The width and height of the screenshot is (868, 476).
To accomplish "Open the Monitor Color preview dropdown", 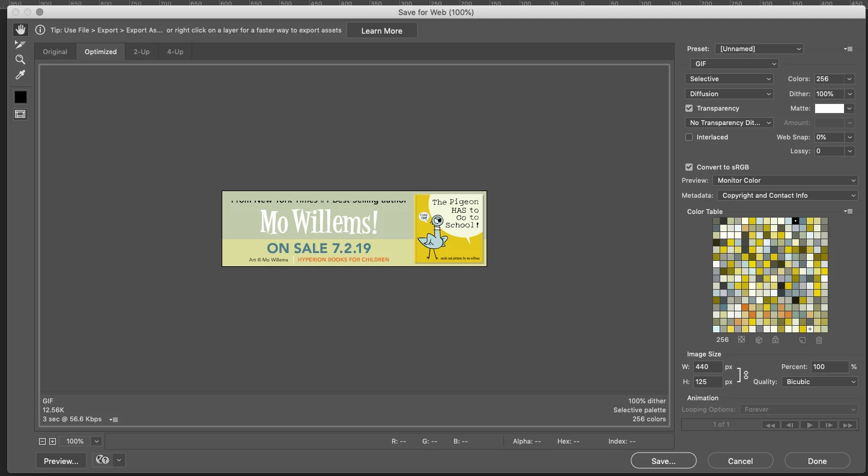I will pos(785,180).
